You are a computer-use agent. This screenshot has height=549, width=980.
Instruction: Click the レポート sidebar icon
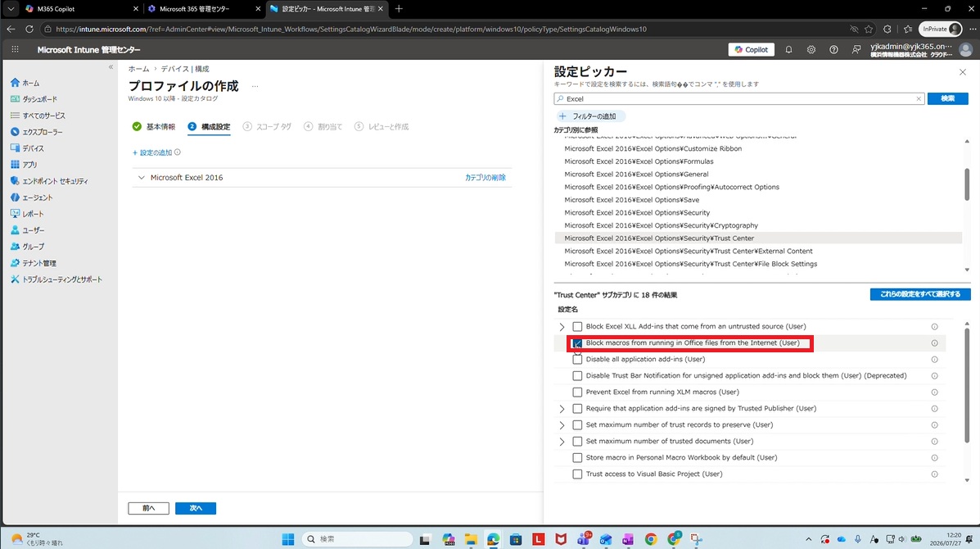[15, 214]
